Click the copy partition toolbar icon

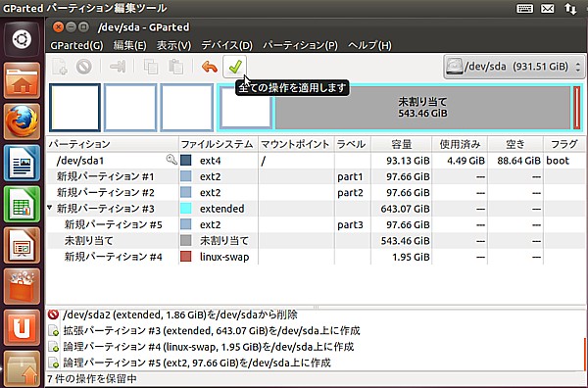[x=151, y=67]
